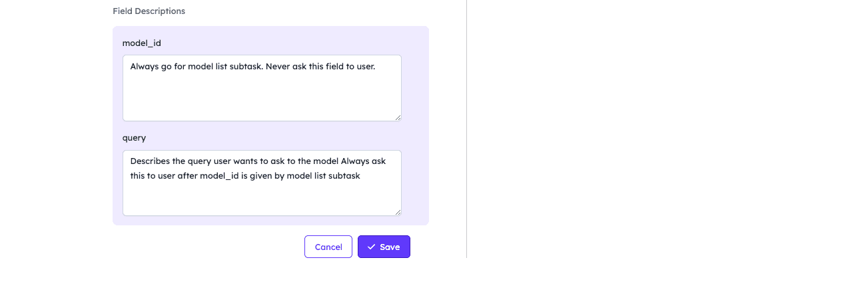This screenshot has height=292, width=868.
Task: Place cursor on 'Always go for model list' text
Action: 179,67
